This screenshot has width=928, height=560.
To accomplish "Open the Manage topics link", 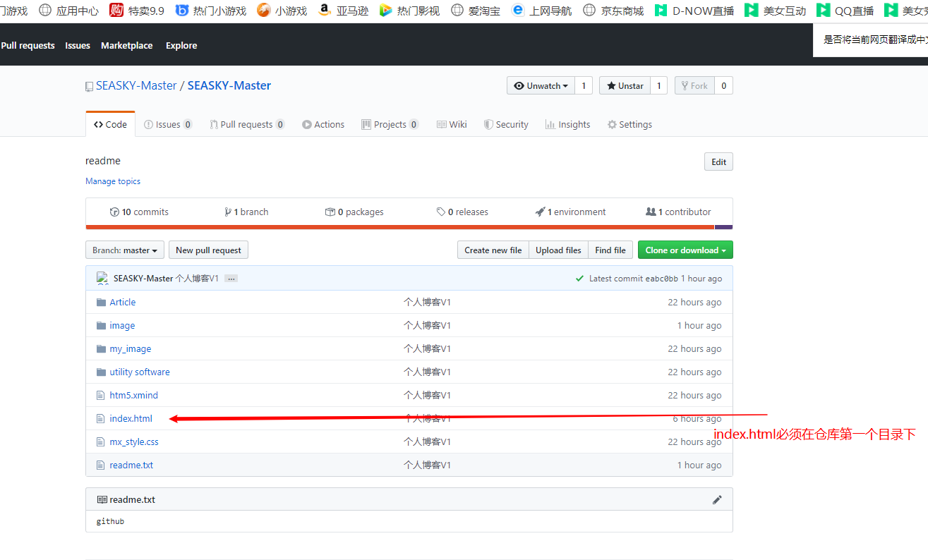I will pos(113,181).
